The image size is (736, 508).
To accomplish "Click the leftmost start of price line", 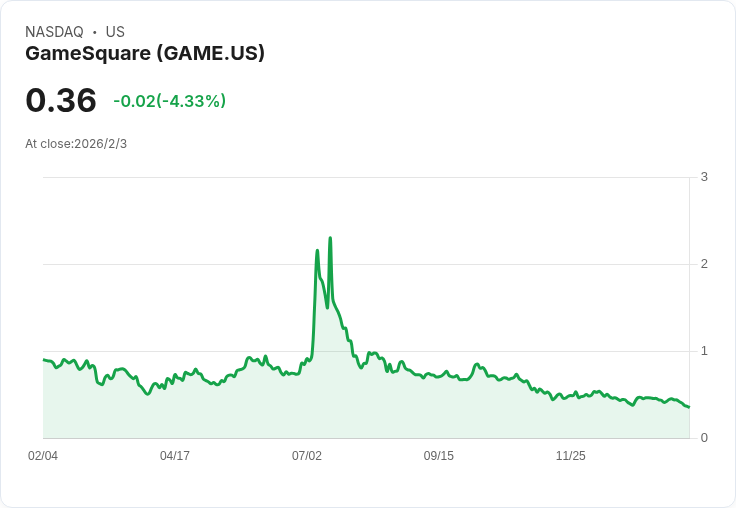I will point(44,360).
